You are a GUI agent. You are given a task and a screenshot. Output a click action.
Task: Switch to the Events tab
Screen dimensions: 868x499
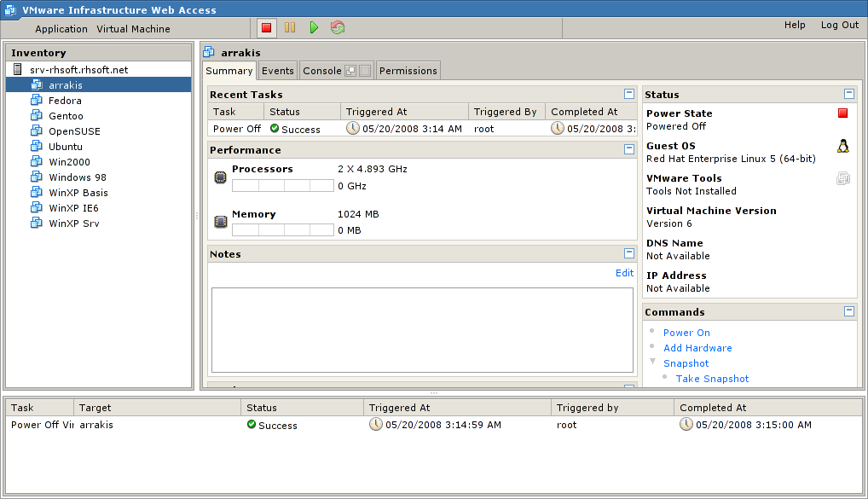[278, 71]
